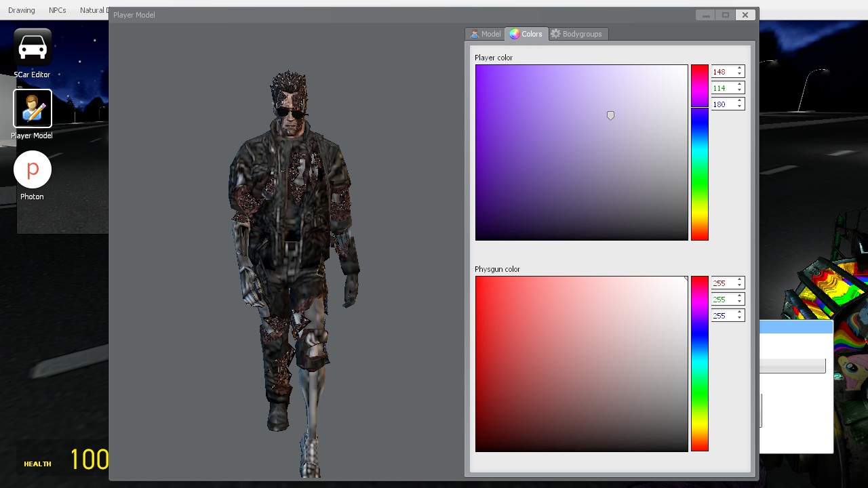
Task: Launch the Photon icon
Action: pos(32,170)
